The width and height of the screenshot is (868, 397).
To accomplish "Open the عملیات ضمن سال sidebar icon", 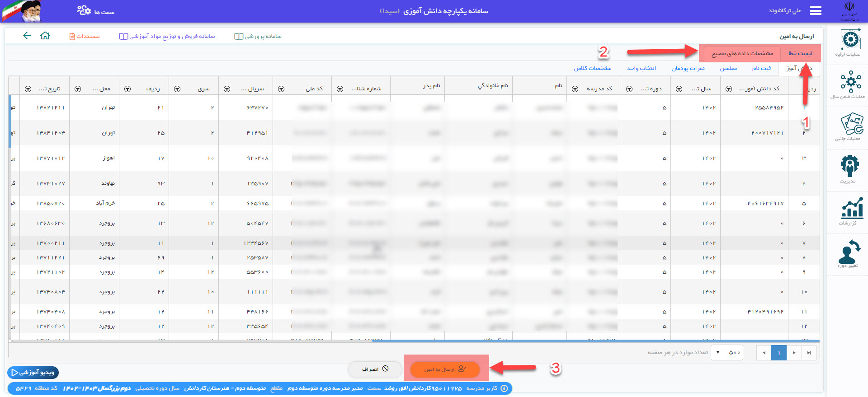I will pyautogui.click(x=850, y=82).
